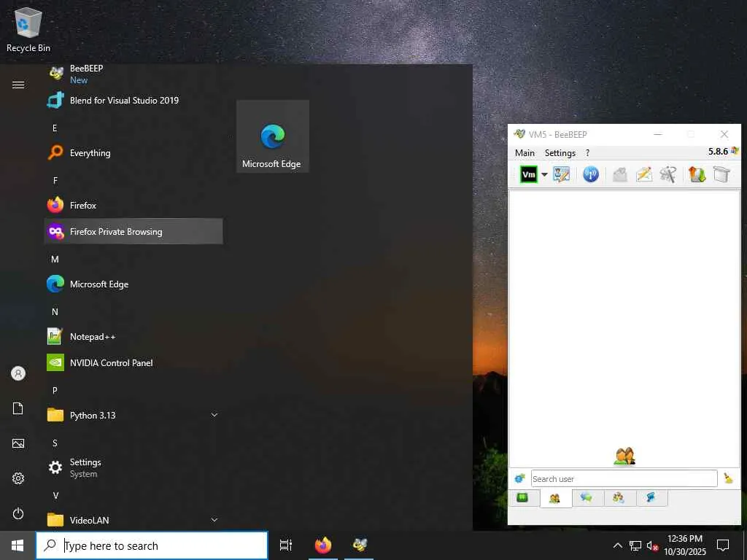
Task: Click the letter M group header
Action: [55, 260]
